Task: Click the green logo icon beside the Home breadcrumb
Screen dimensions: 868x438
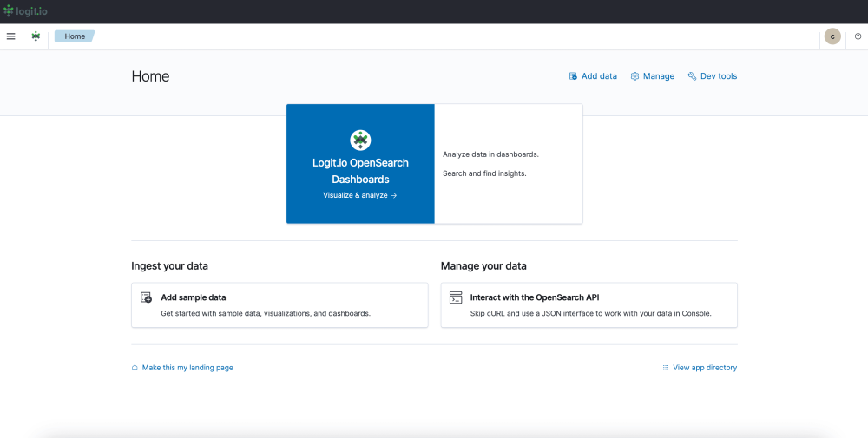Action: coord(36,36)
